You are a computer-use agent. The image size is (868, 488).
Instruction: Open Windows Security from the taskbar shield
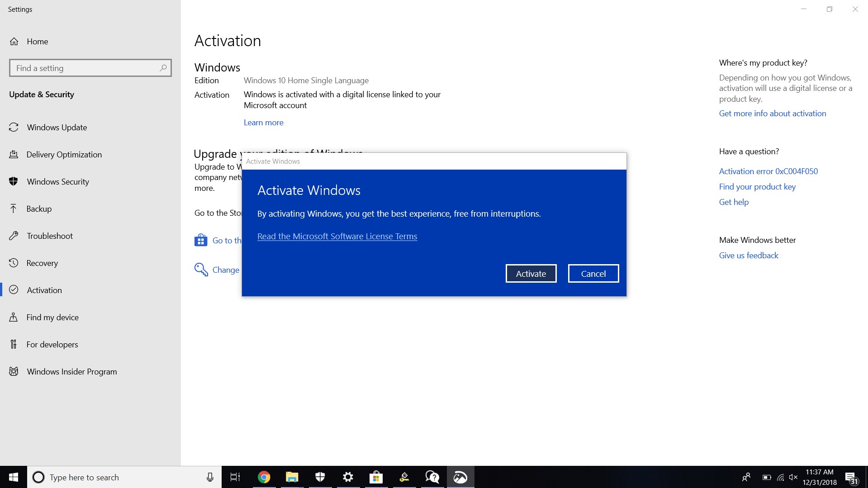320,477
